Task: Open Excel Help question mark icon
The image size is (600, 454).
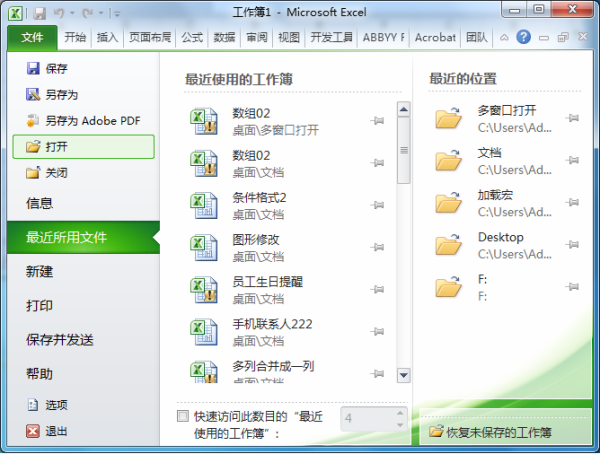Action: click(x=523, y=37)
